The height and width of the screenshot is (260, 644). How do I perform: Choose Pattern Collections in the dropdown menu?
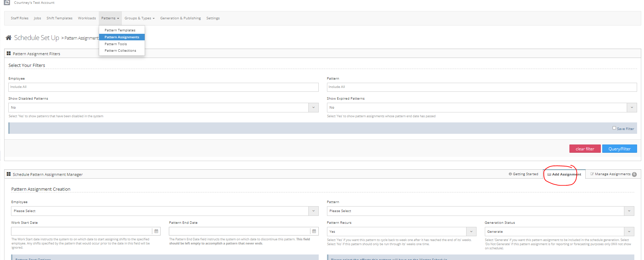point(120,51)
